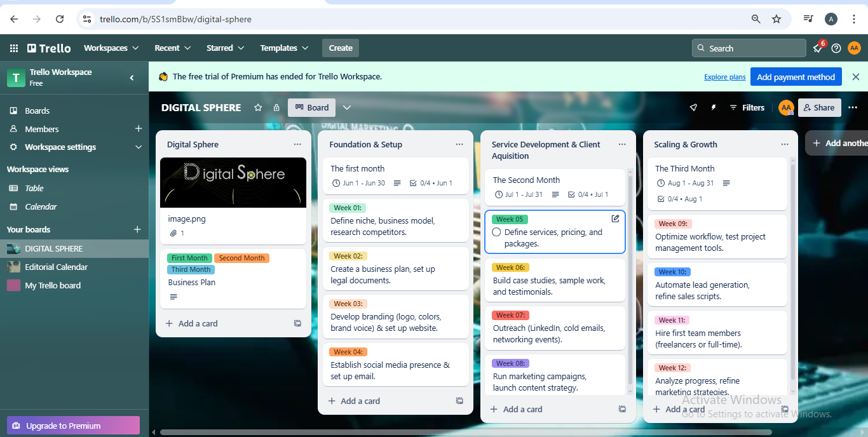This screenshot has width=868, height=437.
Task: Click the plus icon next to Members
Action: pos(139,129)
